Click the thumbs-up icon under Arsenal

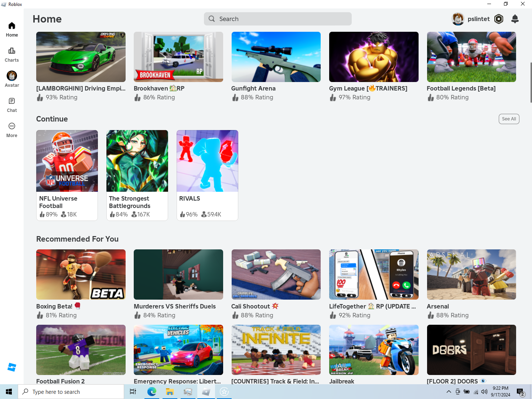pyautogui.click(x=431, y=315)
